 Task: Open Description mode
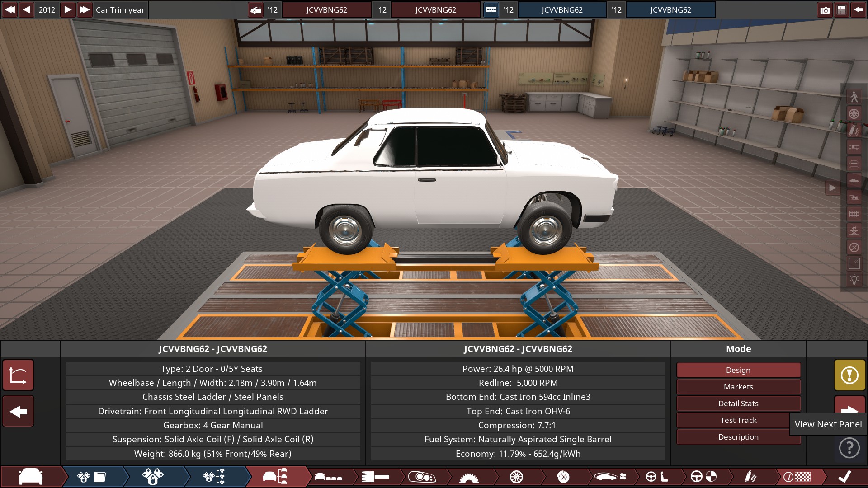point(738,437)
